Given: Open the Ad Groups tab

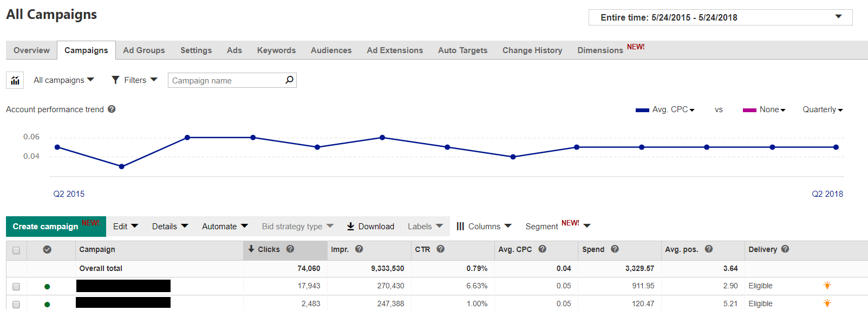Looking at the screenshot, I should coord(143,50).
